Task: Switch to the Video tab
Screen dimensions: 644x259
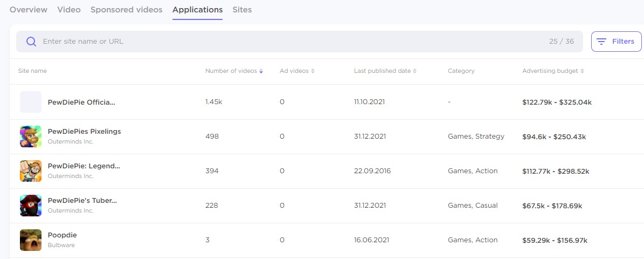Action: 69,10
